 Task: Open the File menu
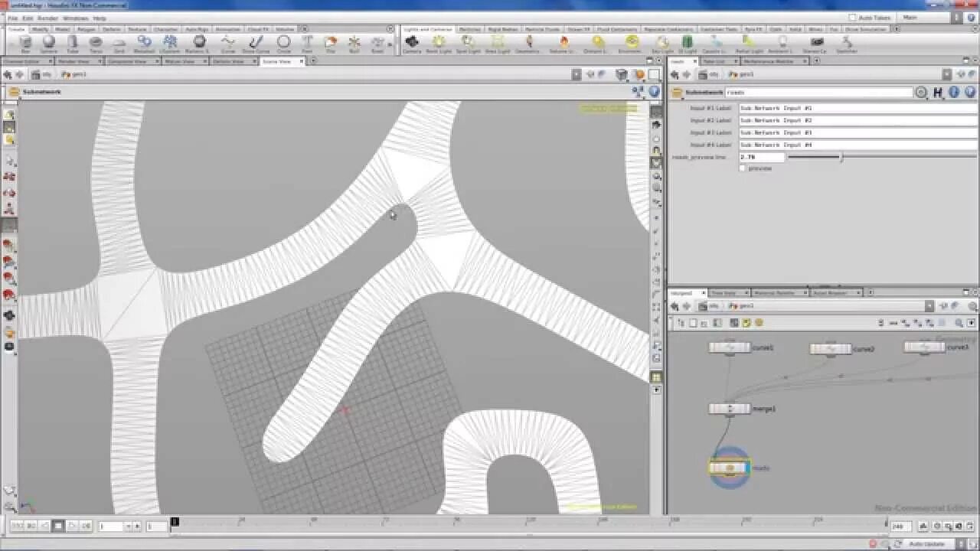point(12,18)
